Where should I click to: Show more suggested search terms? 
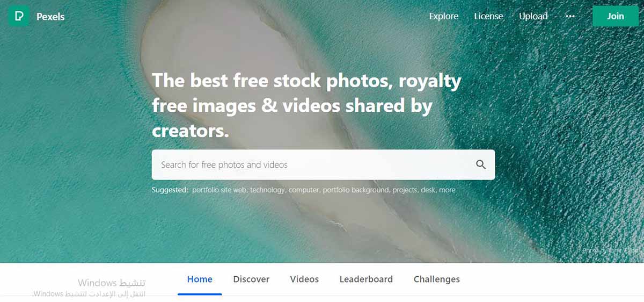447,190
